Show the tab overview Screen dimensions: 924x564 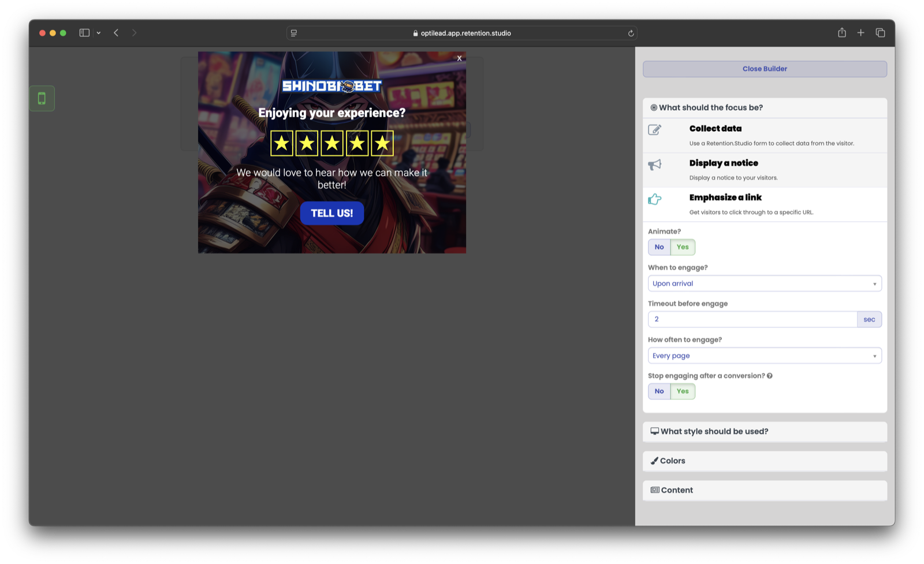(x=880, y=33)
